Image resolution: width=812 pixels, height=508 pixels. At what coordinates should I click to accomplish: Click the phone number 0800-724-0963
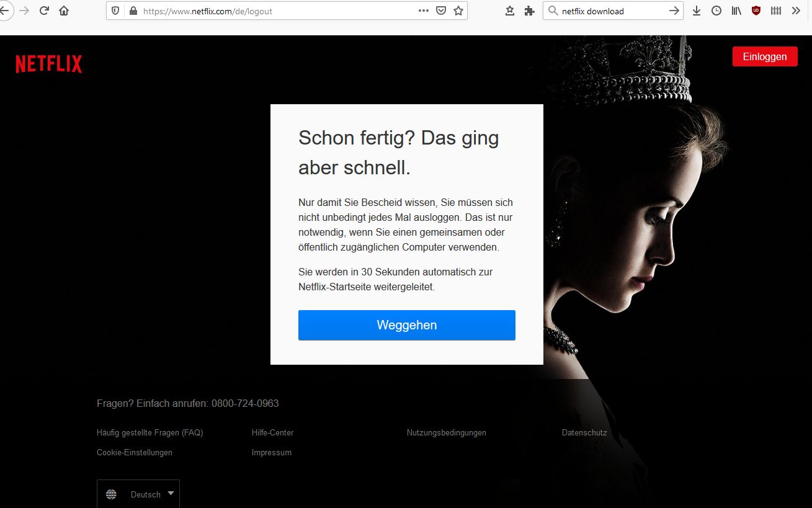click(245, 403)
